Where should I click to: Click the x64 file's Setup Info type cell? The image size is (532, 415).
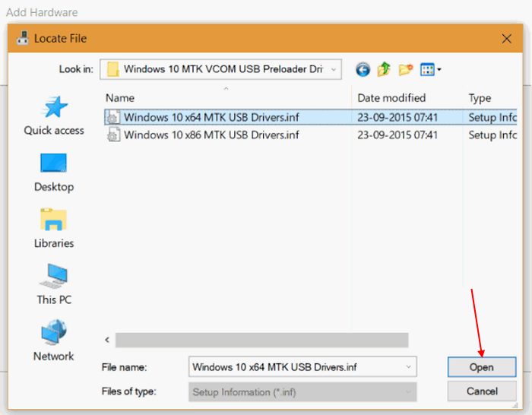(x=492, y=117)
